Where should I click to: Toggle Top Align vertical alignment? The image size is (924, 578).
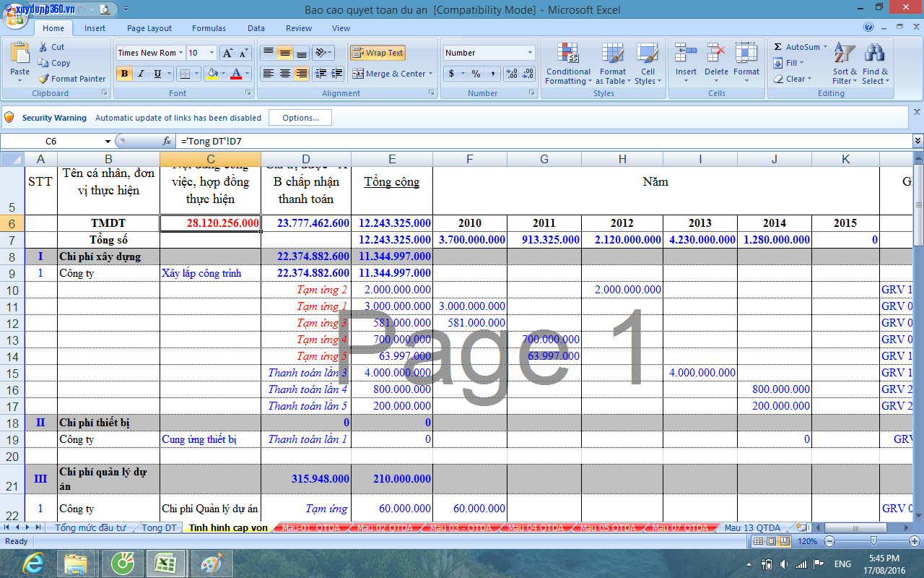[269, 53]
